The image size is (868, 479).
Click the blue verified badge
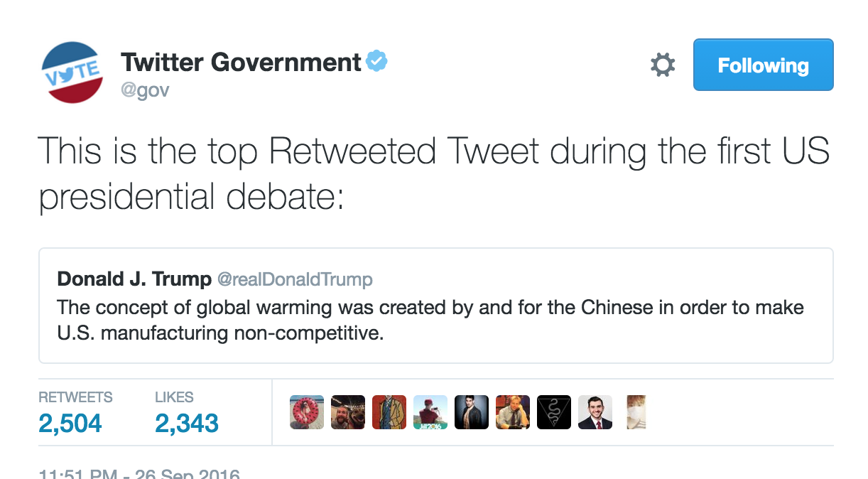376,62
